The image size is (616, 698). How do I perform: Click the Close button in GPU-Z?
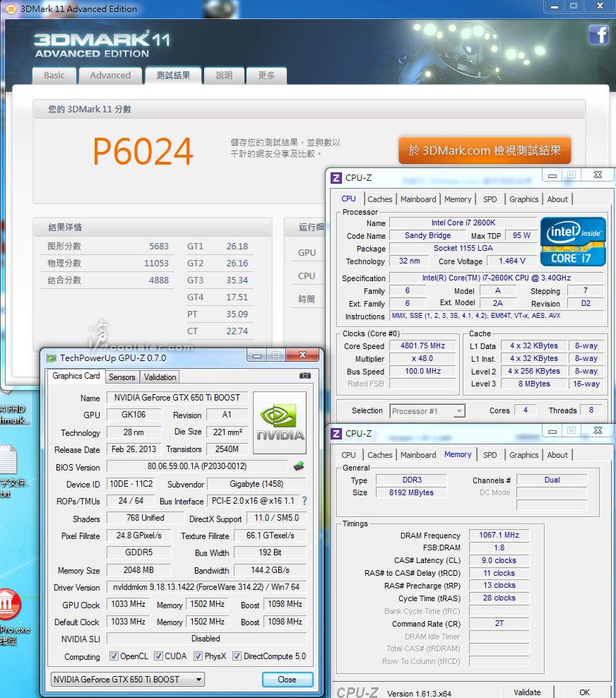287,680
